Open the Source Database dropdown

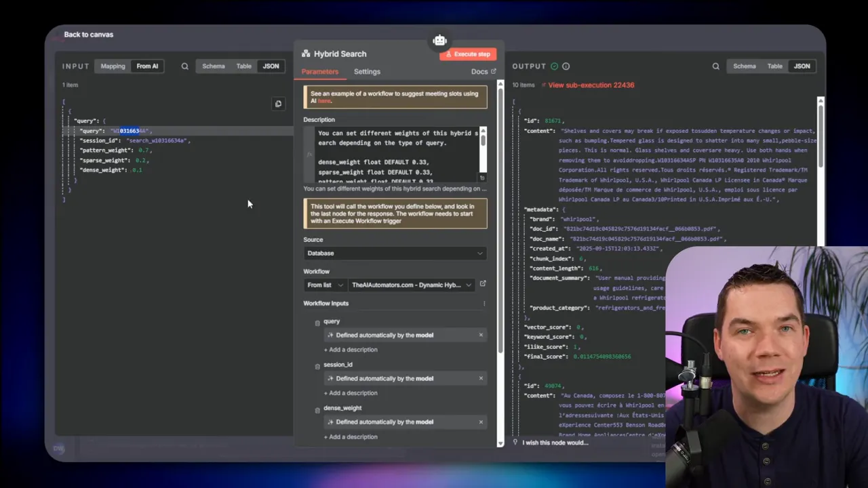click(x=395, y=253)
